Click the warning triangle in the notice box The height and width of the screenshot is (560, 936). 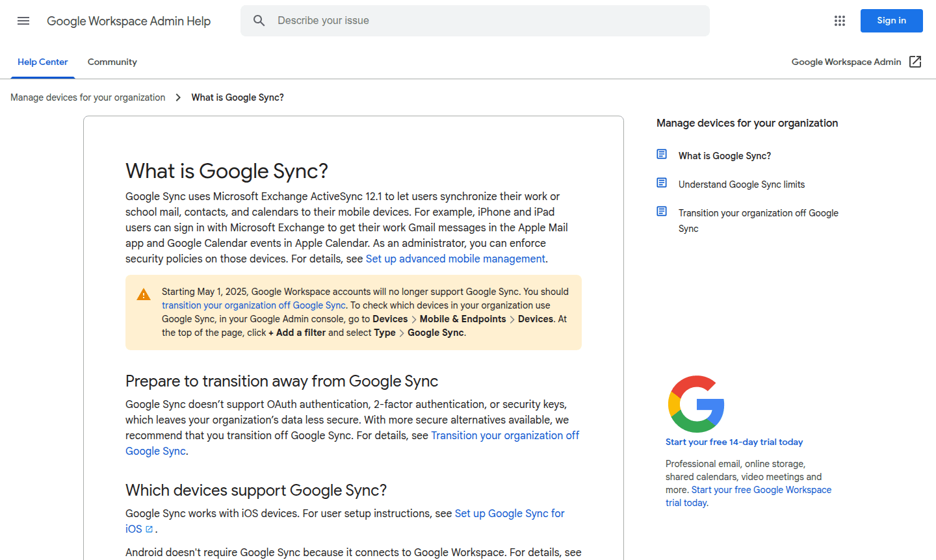coord(144,294)
